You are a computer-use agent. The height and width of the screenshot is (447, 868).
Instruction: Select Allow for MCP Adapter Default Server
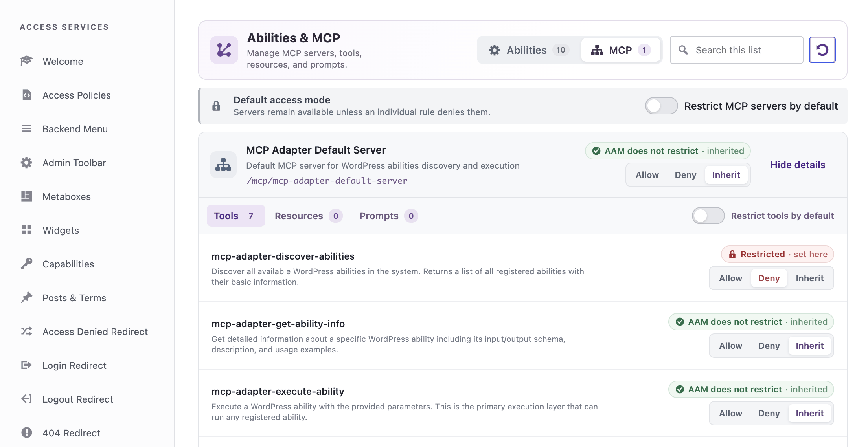click(x=647, y=175)
